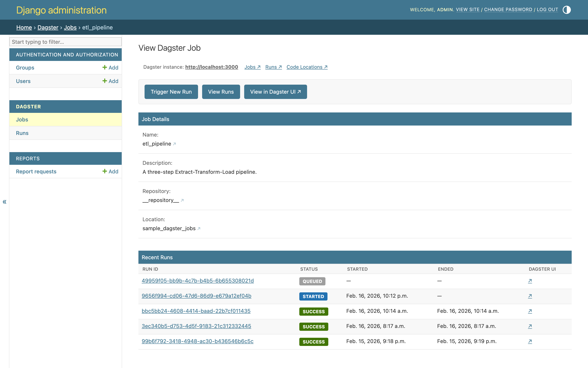Add a Report request via plus icon
Viewport: 588px width, 368px height.
110,171
